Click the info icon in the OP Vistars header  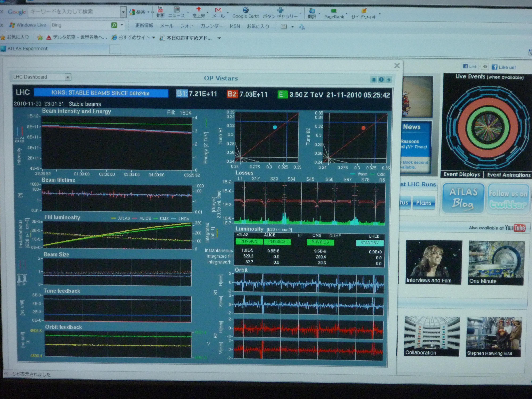tap(381, 79)
